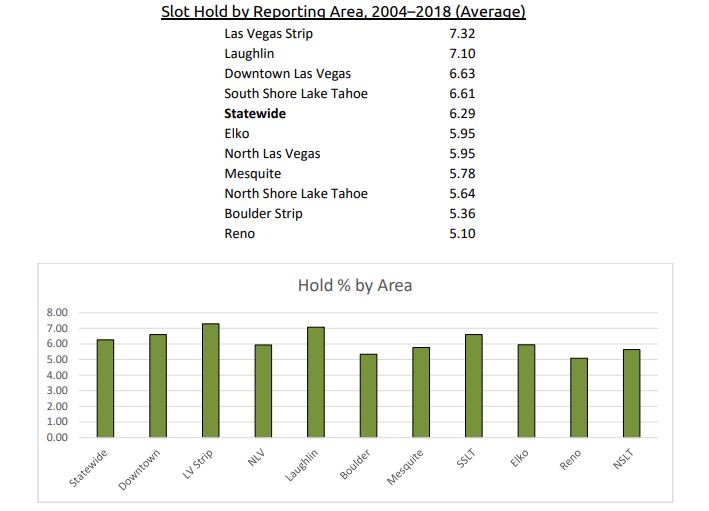Click the value 5.10
This screenshot has width=709, height=511.
point(462,233)
